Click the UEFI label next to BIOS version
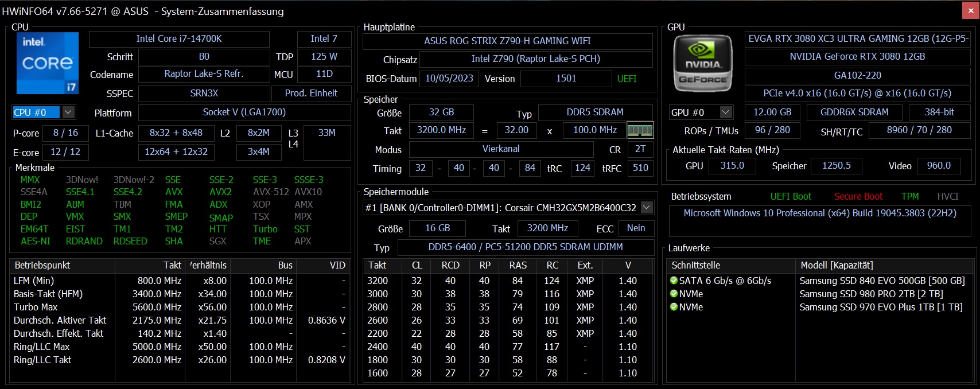Screen dimensions: 980x389 (627, 79)
